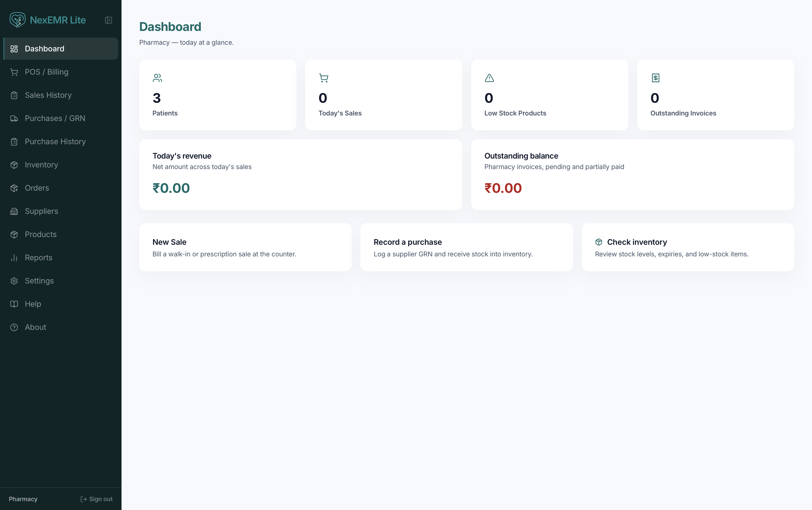Click the Dashboard grid icon in sidebar
The width and height of the screenshot is (812, 510).
click(14, 49)
